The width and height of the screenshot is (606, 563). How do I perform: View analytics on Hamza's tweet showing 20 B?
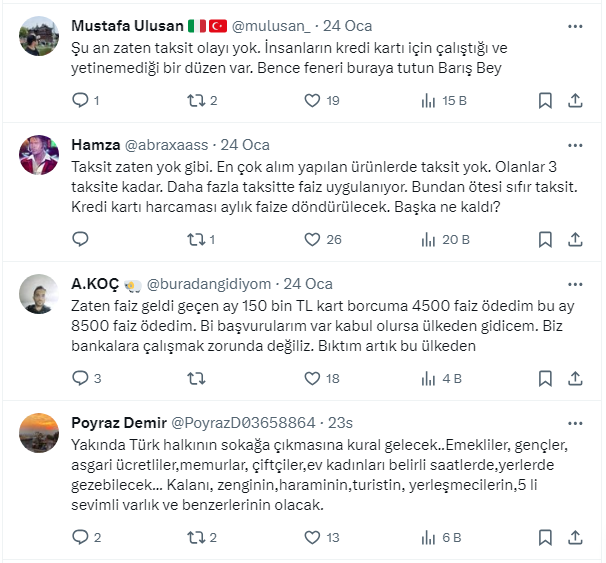(428, 239)
